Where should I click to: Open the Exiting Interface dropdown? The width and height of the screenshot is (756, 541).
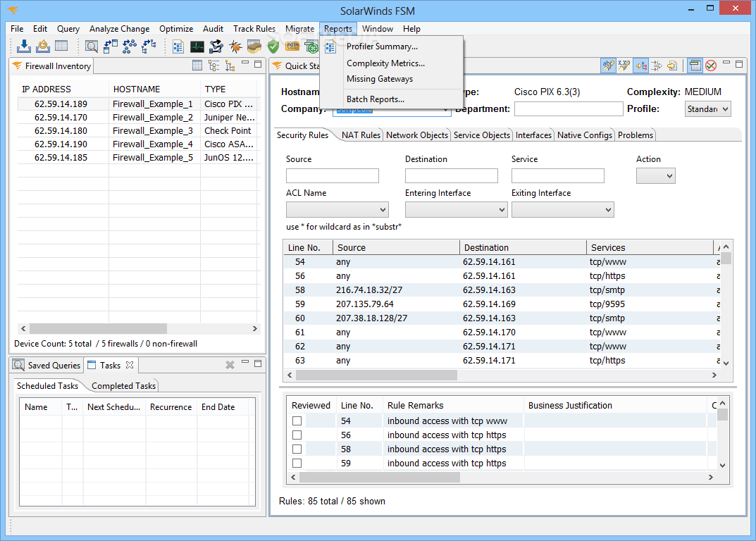click(x=563, y=210)
